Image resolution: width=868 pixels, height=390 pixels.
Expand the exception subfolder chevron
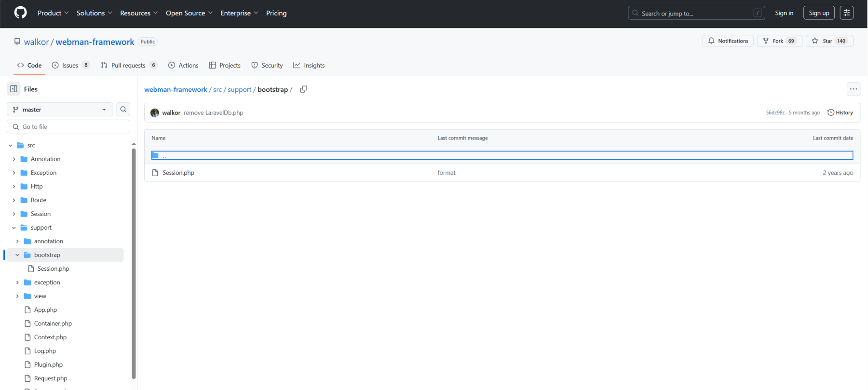point(17,282)
